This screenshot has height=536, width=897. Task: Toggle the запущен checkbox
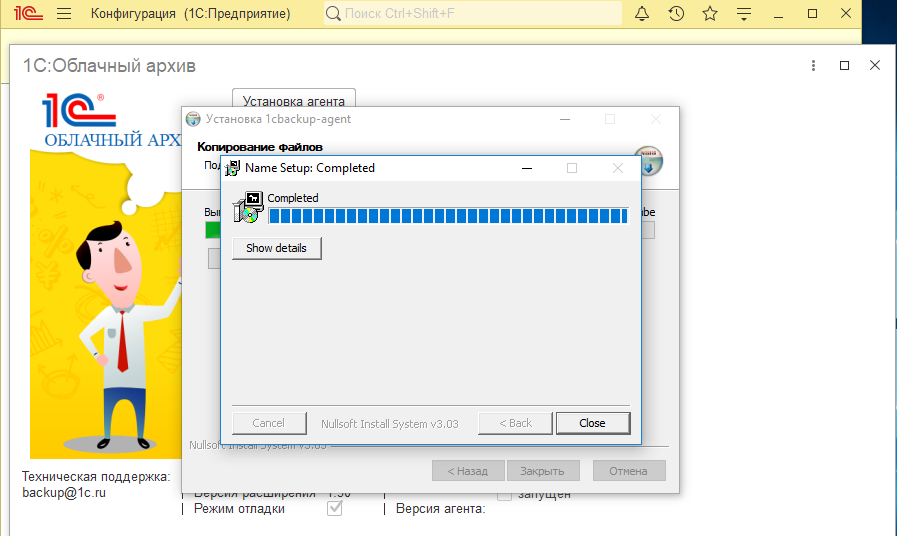point(504,495)
